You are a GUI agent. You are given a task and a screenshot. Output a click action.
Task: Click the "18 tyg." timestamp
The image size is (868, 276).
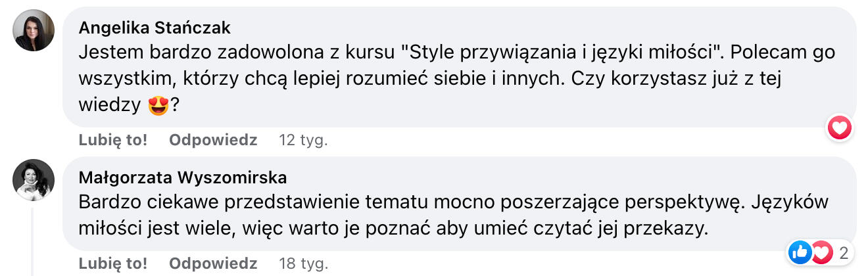click(x=303, y=264)
